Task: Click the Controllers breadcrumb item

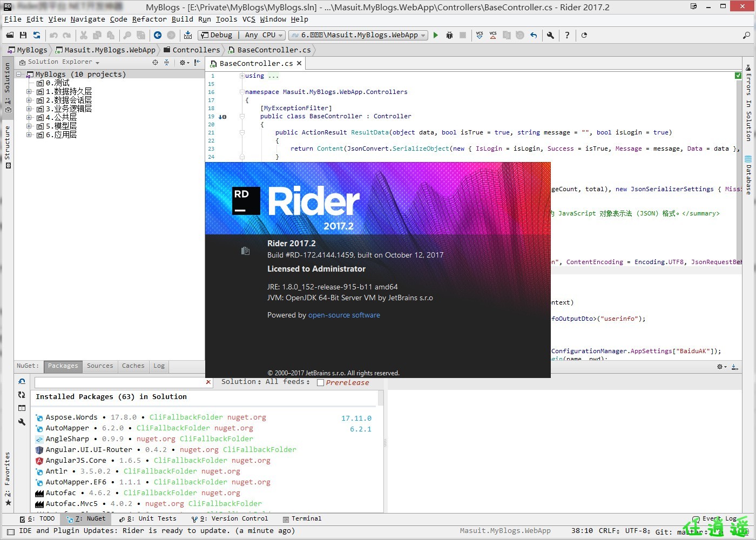Action: (x=192, y=50)
